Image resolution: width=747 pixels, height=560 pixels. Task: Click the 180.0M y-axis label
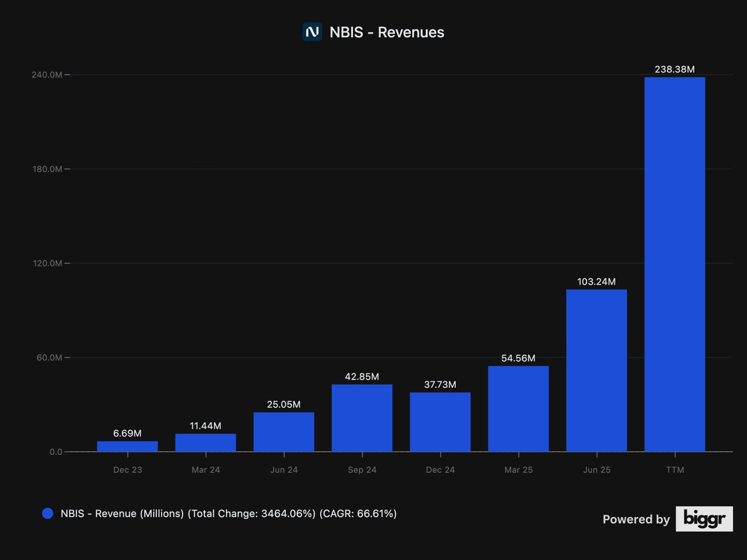point(49,169)
